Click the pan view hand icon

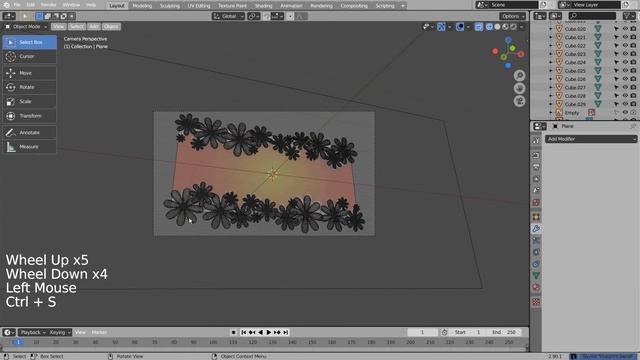tap(519, 88)
